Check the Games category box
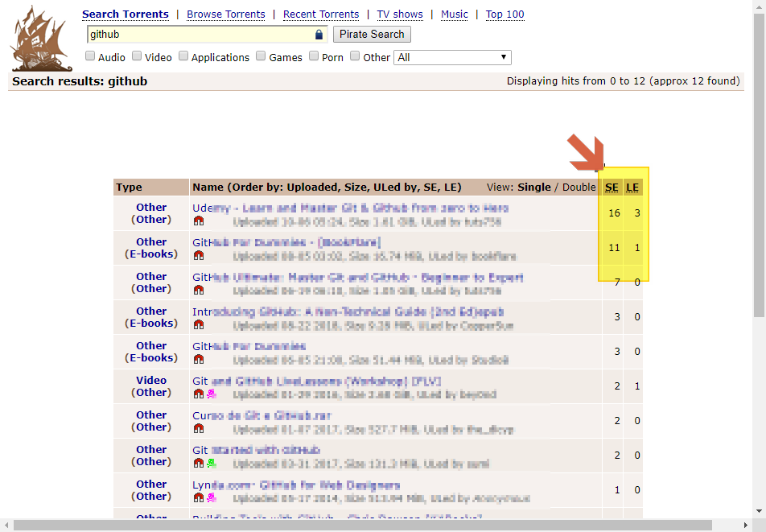Image resolution: width=766 pixels, height=532 pixels. click(261, 56)
